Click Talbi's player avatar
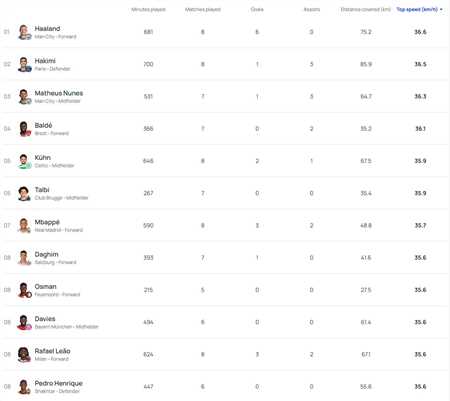450x401 pixels. click(x=24, y=193)
